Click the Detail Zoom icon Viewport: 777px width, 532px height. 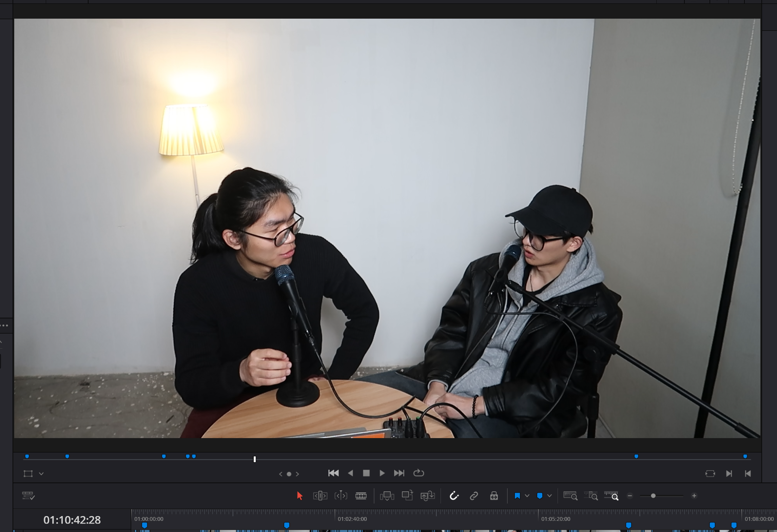(590, 496)
